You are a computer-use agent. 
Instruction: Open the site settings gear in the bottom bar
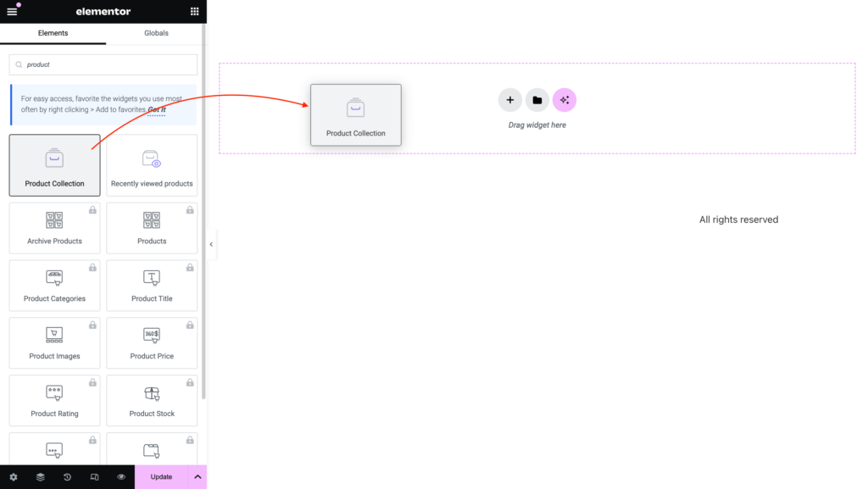(13, 476)
